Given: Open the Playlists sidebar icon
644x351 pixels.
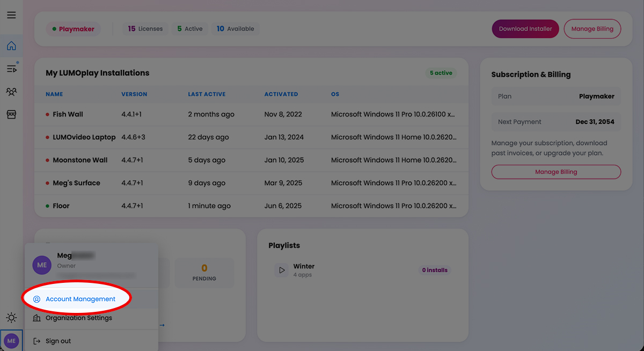Looking at the screenshot, I should pos(11,69).
